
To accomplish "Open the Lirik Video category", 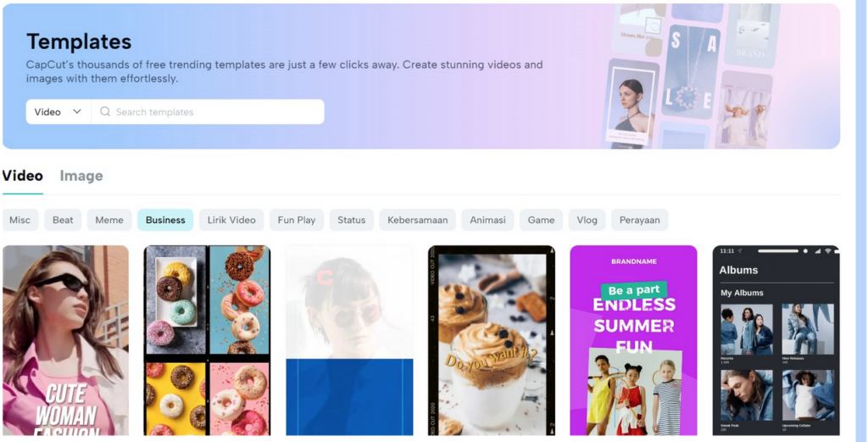I will click(x=232, y=220).
